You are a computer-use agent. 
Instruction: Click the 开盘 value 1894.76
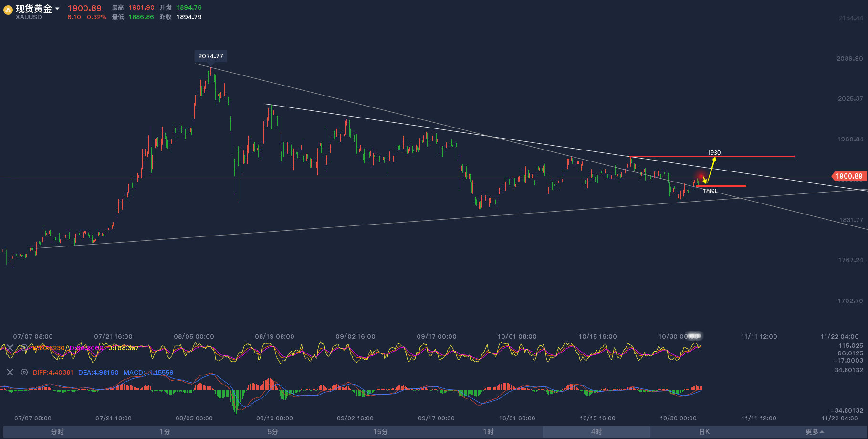coord(189,8)
